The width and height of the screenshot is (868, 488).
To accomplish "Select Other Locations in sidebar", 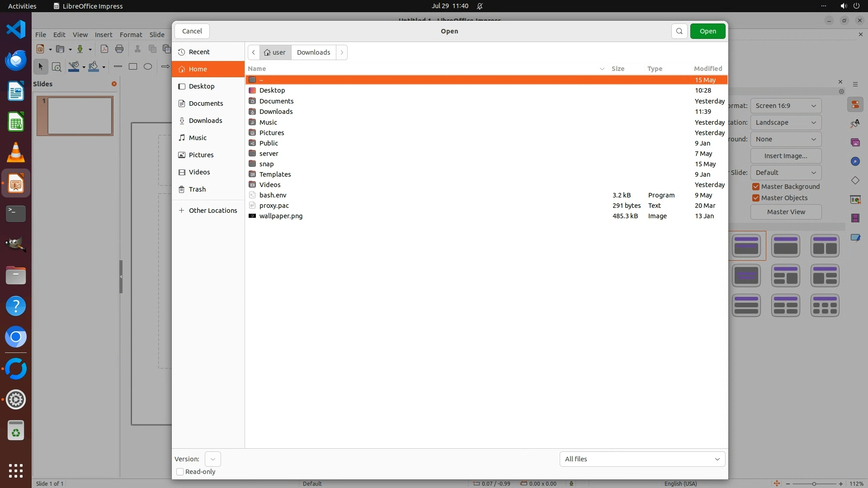I will [212, 211].
